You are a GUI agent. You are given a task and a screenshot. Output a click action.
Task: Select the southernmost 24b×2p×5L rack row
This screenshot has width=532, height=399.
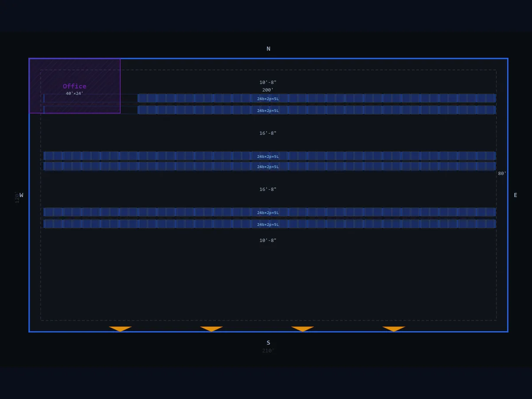[270, 224]
